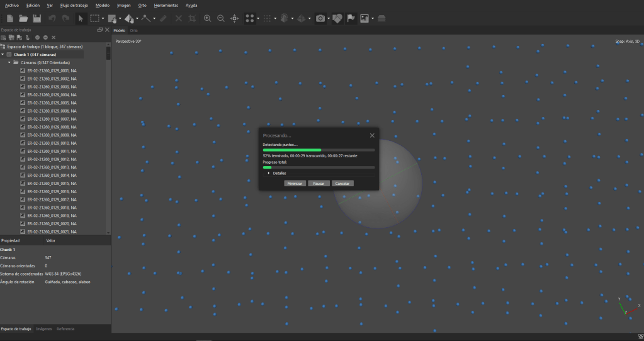Expand the Detalles section in processing dialog
The image size is (644, 341).
click(269, 173)
